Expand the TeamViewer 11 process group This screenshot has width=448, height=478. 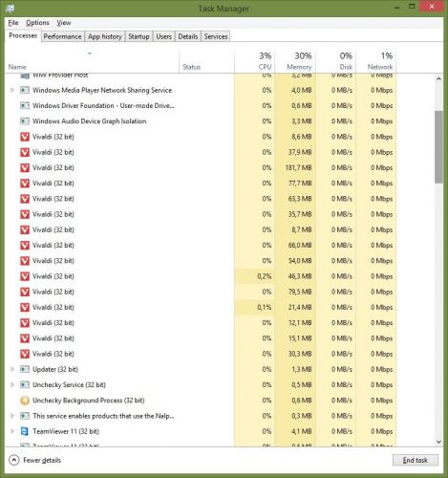12,431
